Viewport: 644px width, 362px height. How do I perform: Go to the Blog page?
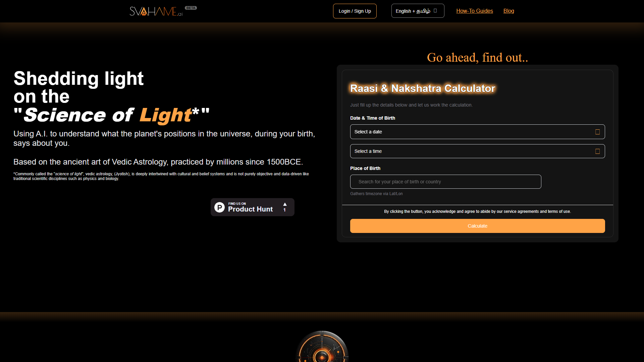[508, 11]
